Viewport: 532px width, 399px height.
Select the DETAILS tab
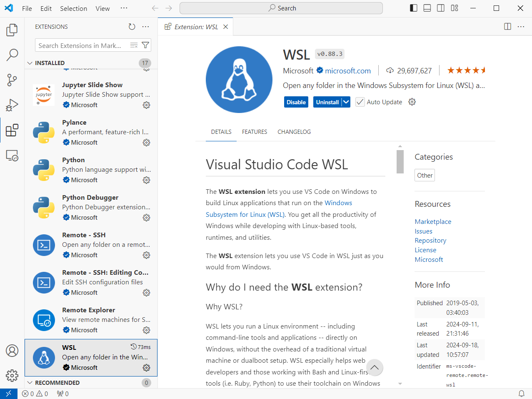coord(221,132)
